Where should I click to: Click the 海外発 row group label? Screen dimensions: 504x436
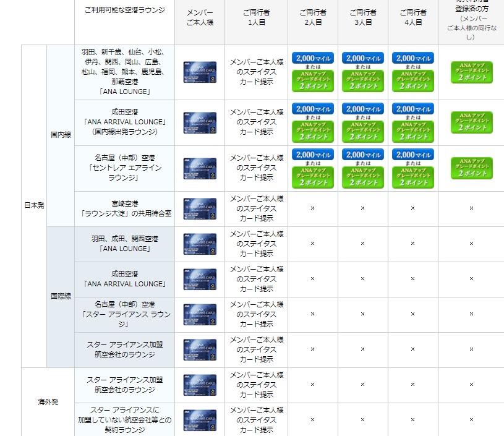click(48, 402)
